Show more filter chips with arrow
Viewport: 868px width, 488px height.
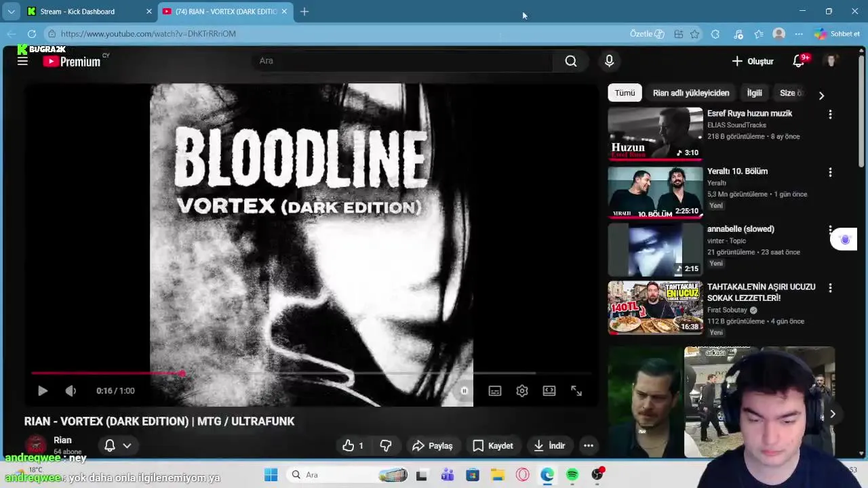[x=821, y=96]
